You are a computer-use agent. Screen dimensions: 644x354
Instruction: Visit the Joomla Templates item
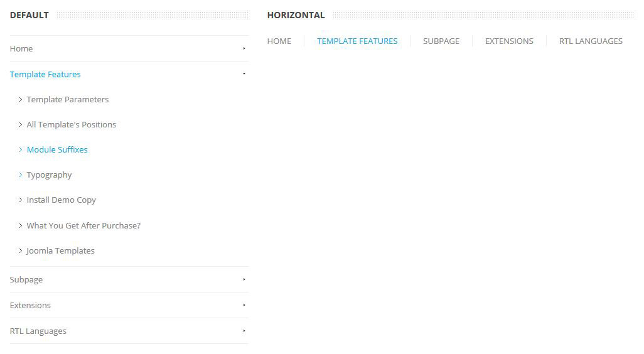point(60,250)
